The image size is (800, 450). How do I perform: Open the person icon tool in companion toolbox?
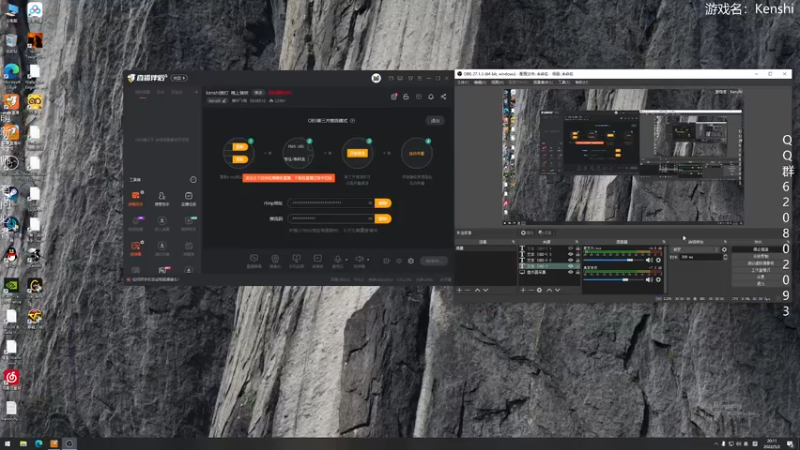pyautogui.click(x=162, y=198)
